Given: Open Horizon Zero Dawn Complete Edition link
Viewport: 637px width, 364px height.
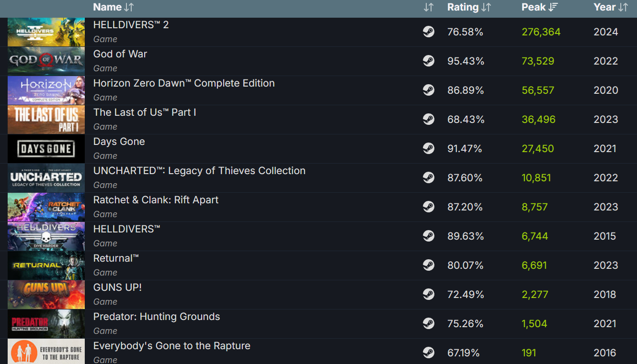Looking at the screenshot, I should (x=184, y=83).
